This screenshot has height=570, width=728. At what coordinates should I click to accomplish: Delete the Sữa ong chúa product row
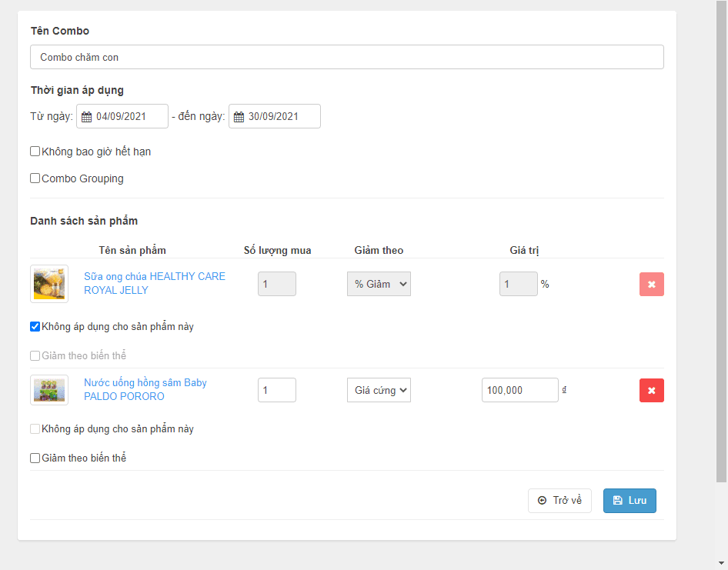[x=651, y=284]
